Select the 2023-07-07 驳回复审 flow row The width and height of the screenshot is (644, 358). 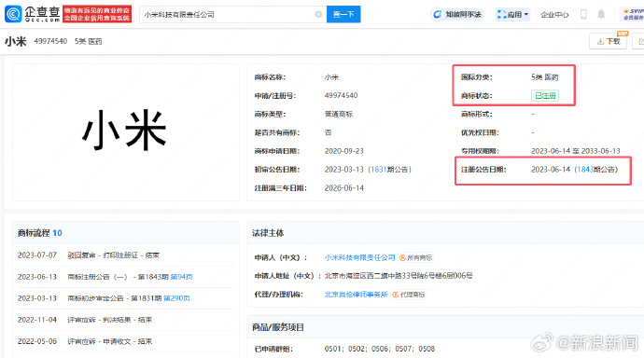click(126, 255)
